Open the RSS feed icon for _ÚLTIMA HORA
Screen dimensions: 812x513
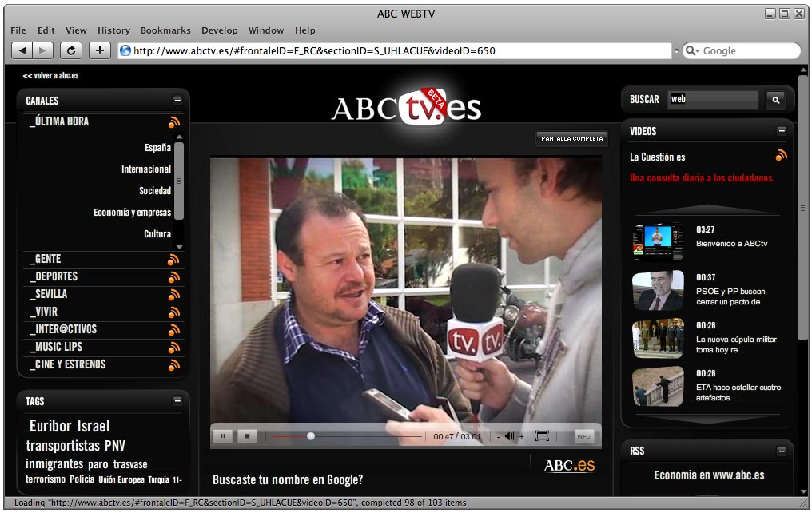click(174, 122)
